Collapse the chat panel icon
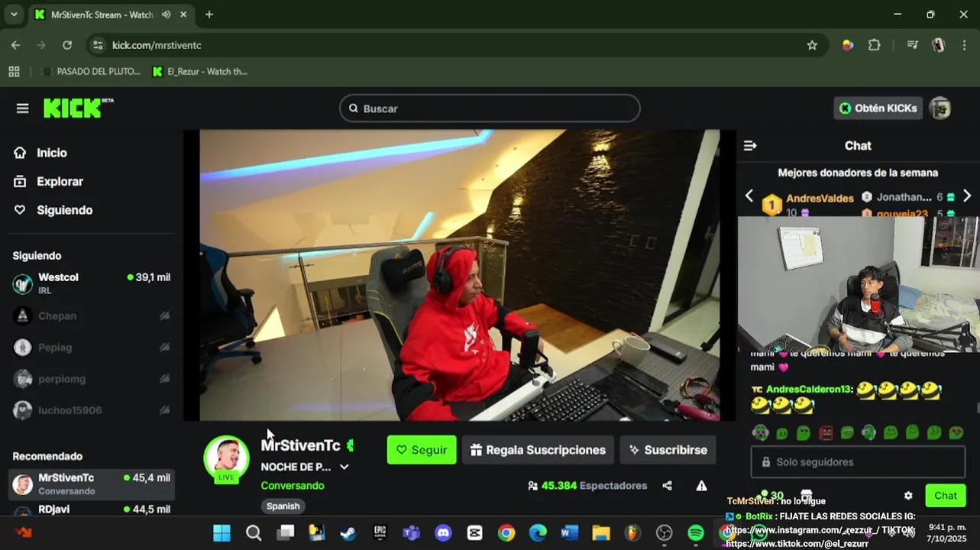980x550 pixels. [750, 146]
